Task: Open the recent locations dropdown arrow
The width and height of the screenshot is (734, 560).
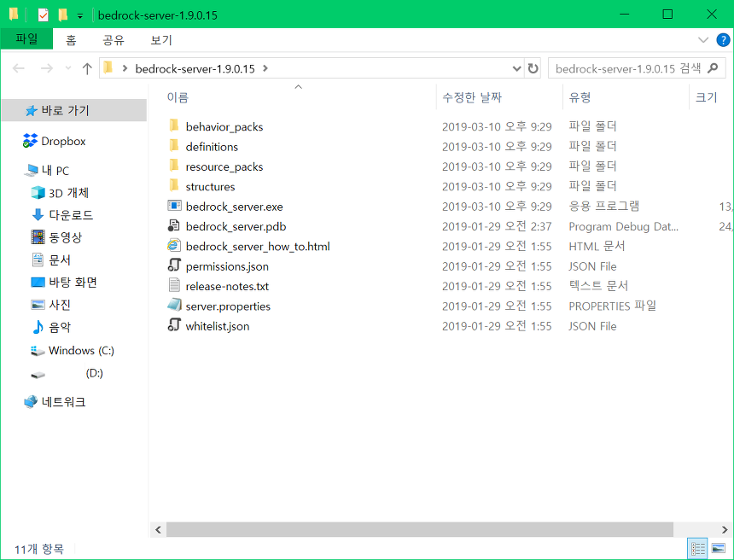Action: (x=68, y=68)
